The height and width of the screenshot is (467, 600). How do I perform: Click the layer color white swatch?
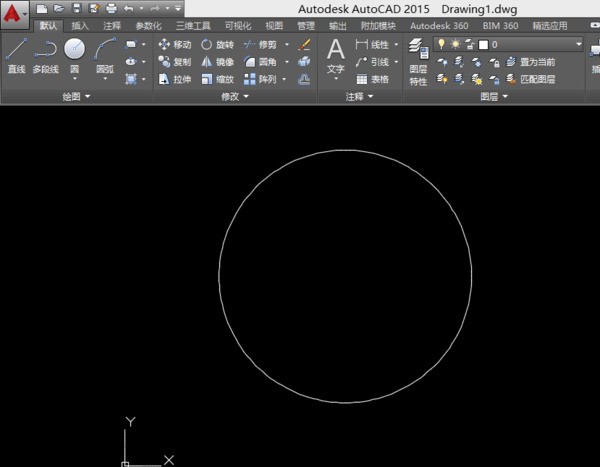click(483, 45)
